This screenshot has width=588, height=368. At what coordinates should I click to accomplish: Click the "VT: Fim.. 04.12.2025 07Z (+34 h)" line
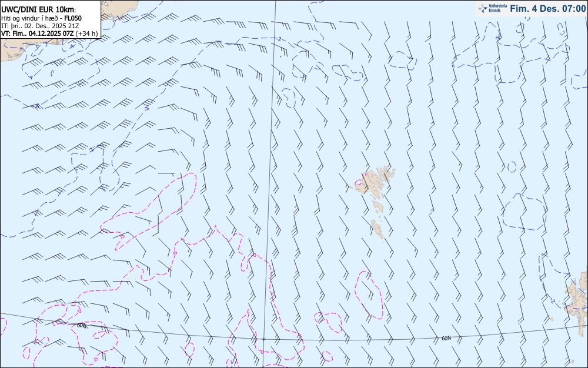49,34
